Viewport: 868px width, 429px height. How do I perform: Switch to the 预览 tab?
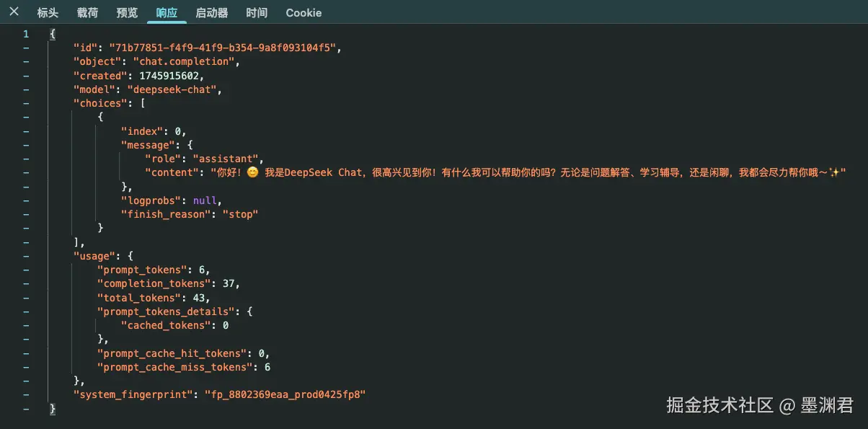tap(127, 12)
